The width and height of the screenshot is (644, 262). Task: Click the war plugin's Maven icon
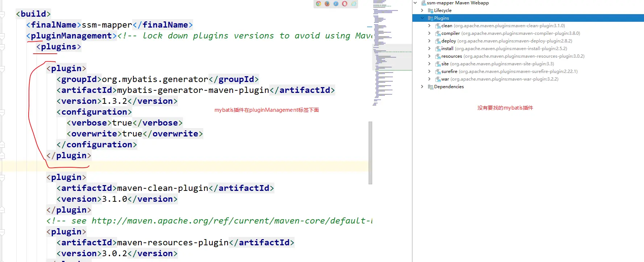click(x=438, y=79)
